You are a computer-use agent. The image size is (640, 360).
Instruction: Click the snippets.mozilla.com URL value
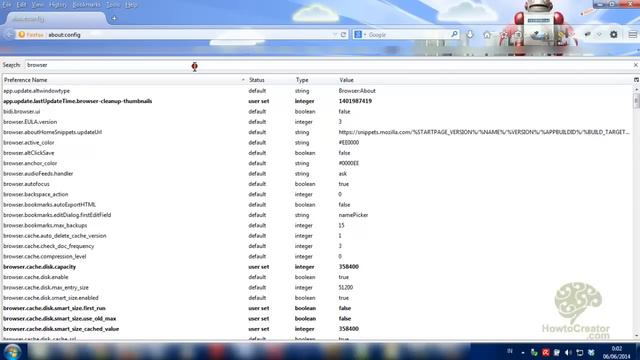click(x=484, y=132)
